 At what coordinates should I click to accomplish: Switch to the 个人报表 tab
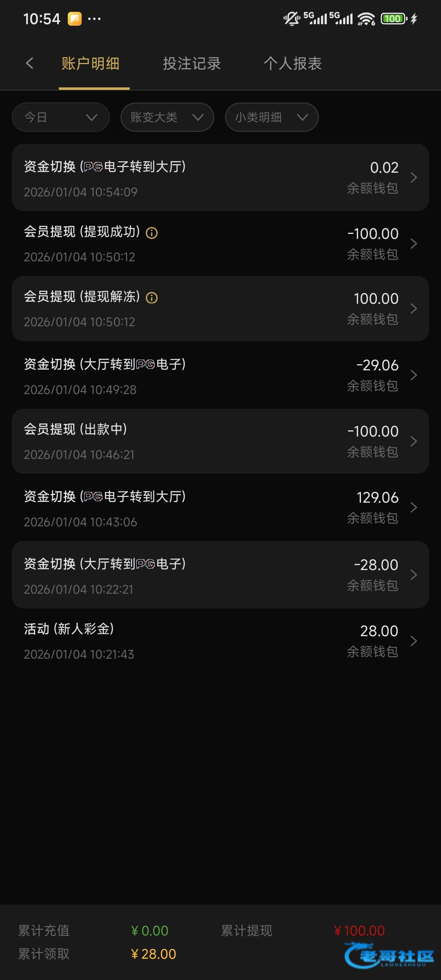293,64
